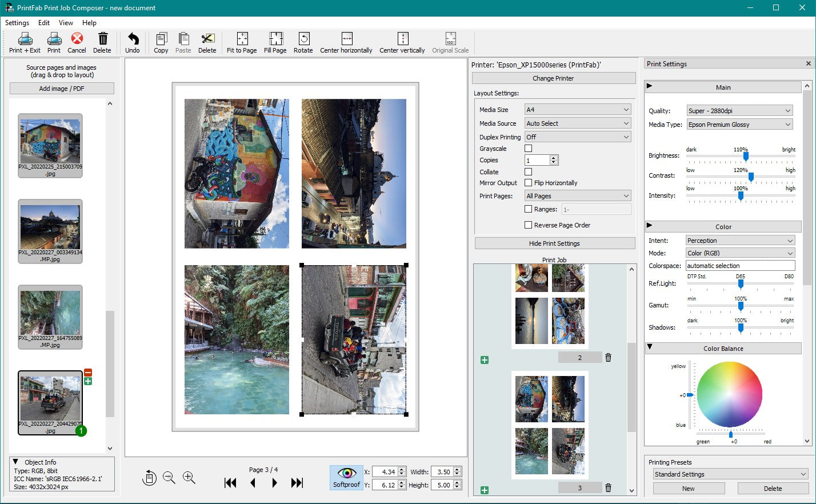
Task: Enable Reverse Page Order
Action: [529, 225]
